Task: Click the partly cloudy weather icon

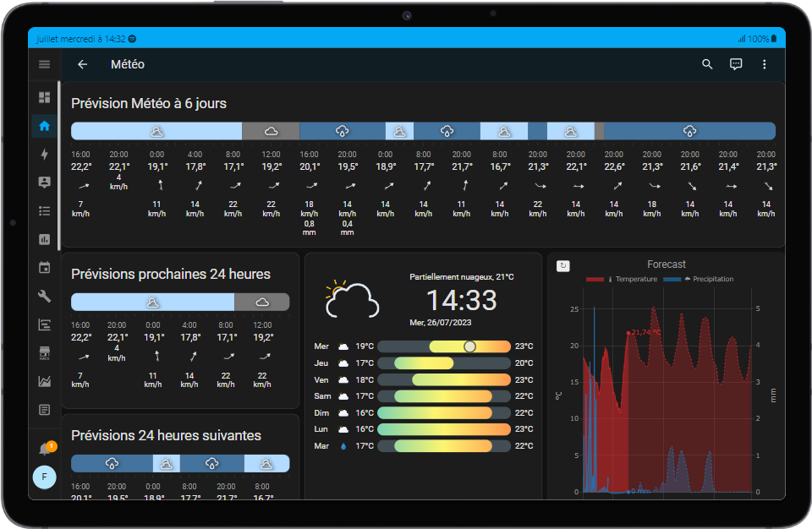Action: click(352, 298)
